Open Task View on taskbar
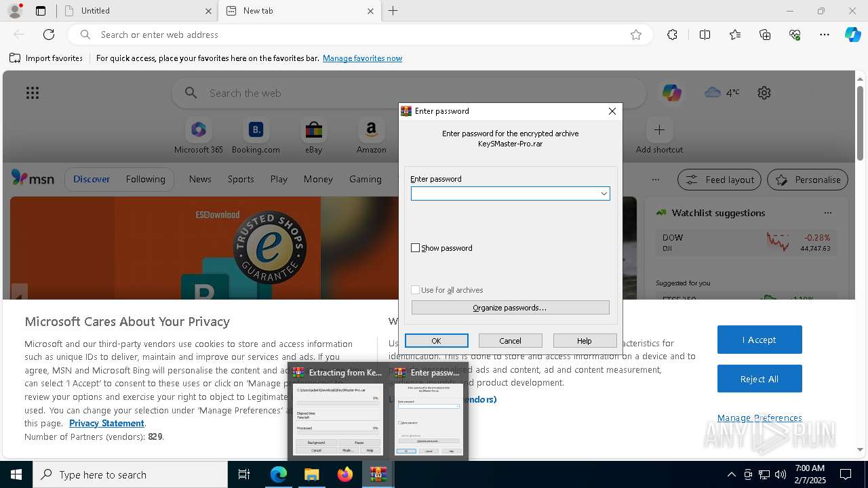The width and height of the screenshot is (868, 488). coord(244,474)
